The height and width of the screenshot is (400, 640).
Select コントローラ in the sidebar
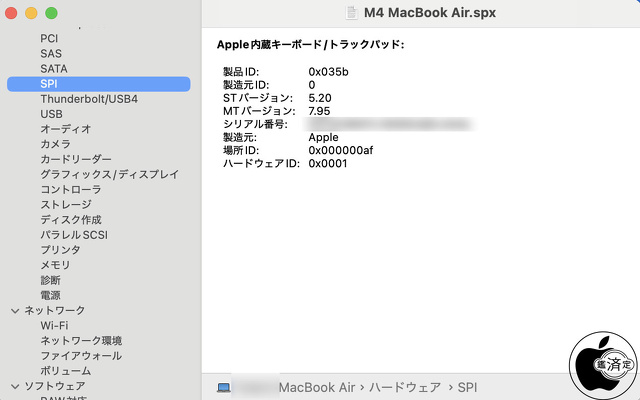coord(71,189)
